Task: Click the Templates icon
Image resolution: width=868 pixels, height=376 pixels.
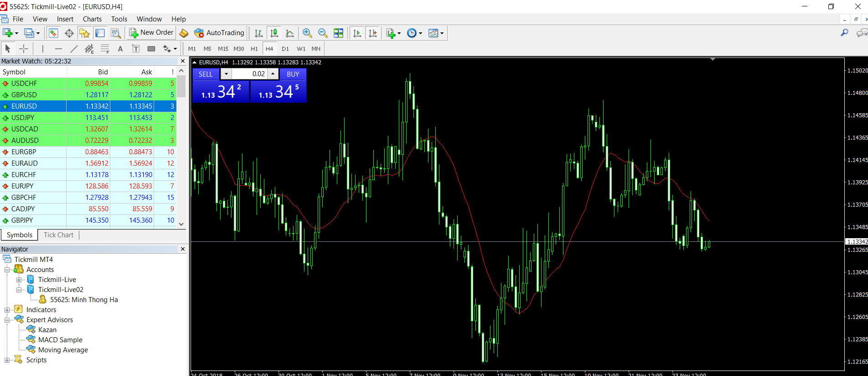Action: coord(433,33)
